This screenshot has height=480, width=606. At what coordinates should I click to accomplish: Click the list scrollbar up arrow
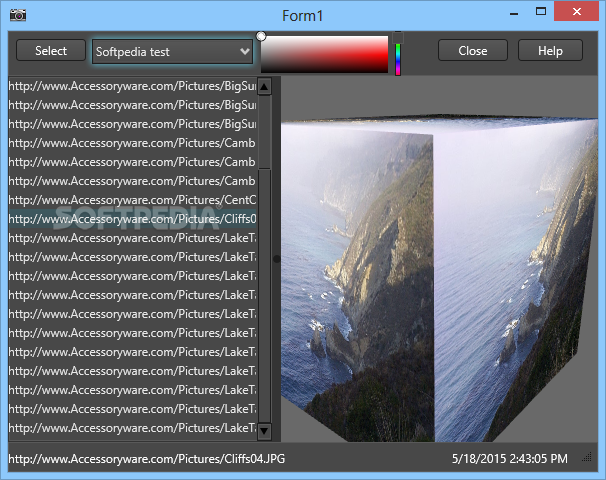coord(264,86)
